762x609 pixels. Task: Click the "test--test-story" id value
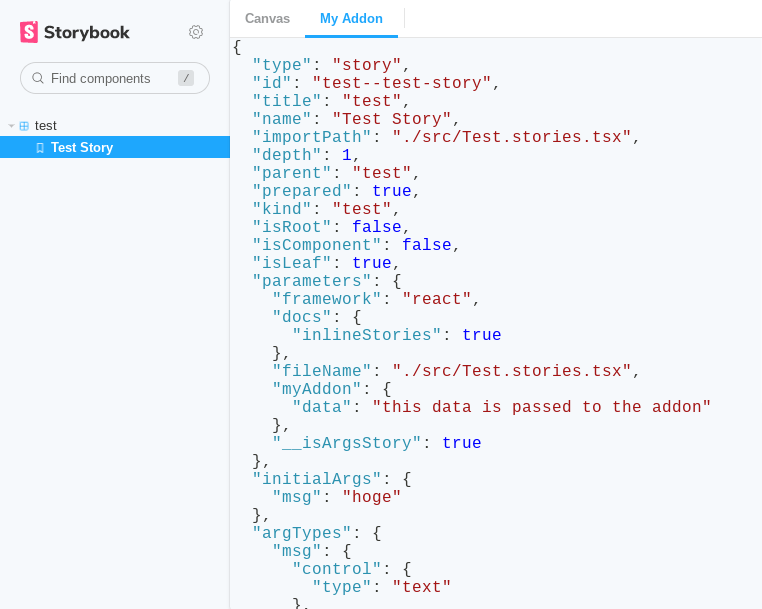401,83
